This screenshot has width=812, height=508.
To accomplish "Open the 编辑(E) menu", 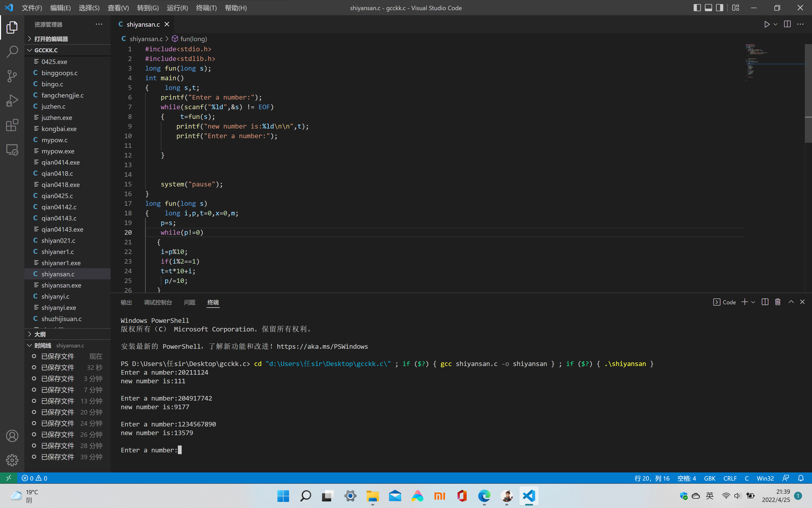I will tap(60, 8).
